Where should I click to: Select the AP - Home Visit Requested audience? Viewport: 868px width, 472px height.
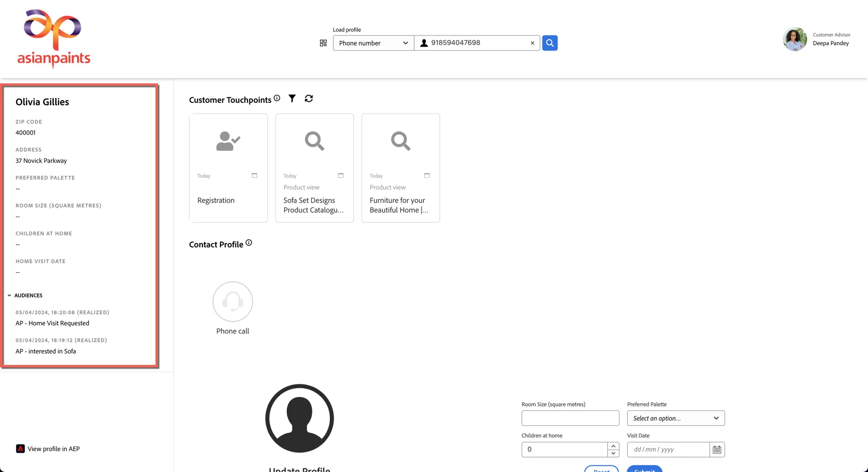point(52,323)
